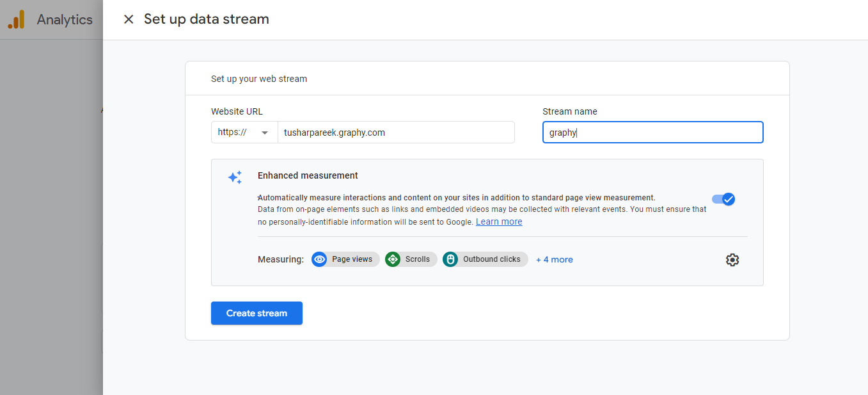
Task: Click the Set up your web stream header
Action: coord(259,79)
